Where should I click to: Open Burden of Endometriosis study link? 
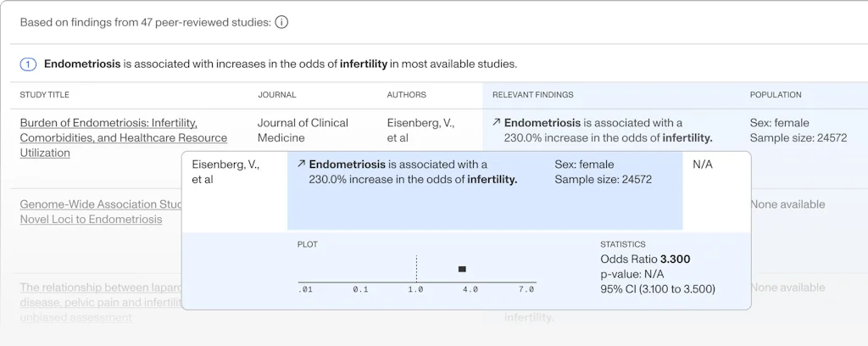coord(123,137)
